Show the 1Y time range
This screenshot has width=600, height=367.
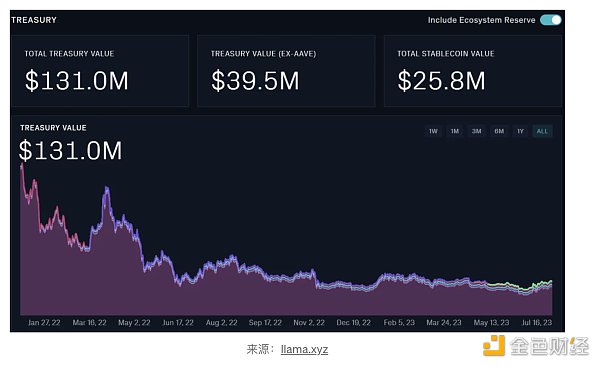pyautogui.click(x=520, y=131)
